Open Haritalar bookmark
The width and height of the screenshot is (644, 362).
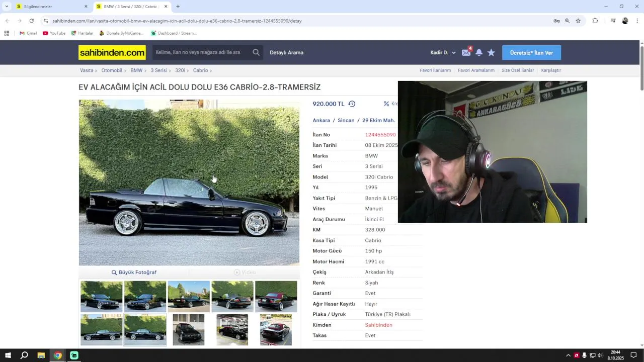82,33
